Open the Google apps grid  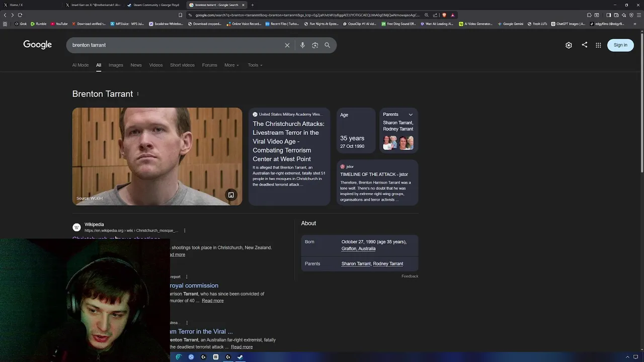[598, 45]
